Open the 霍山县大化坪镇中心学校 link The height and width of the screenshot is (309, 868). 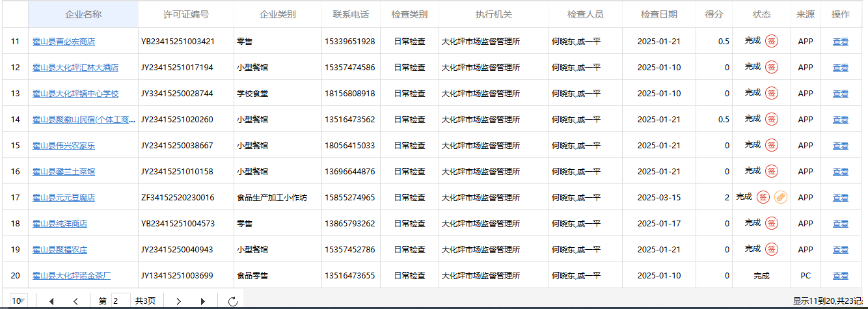pyautogui.click(x=75, y=94)
